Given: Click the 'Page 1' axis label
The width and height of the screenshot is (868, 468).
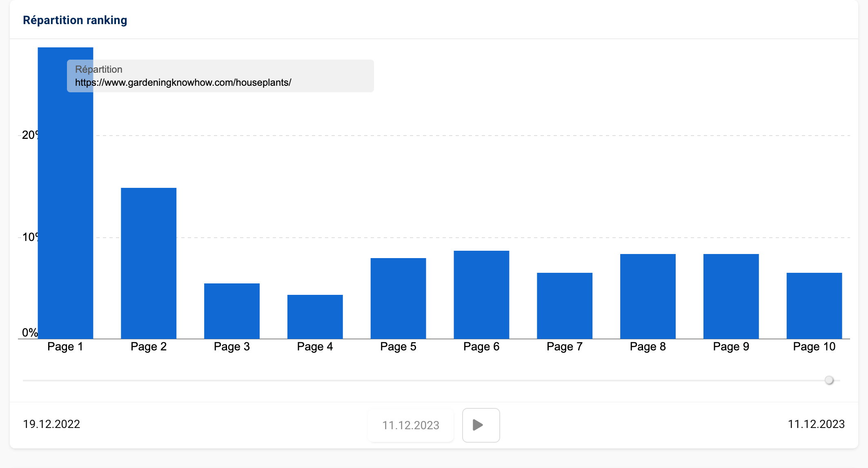Looking at the screenshot, I should click(x=65, y=347).
